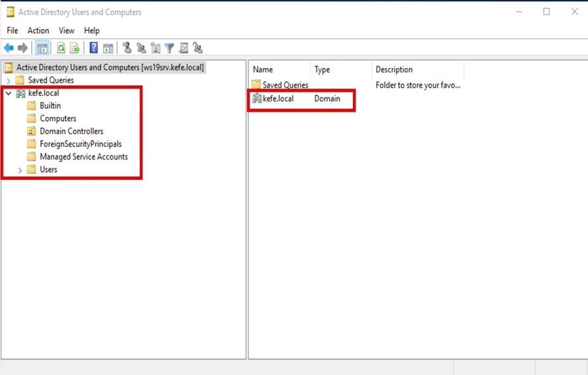Screen dimensions: 588x375
Task: Open the View menu
Action: click(x=66, y=30)
